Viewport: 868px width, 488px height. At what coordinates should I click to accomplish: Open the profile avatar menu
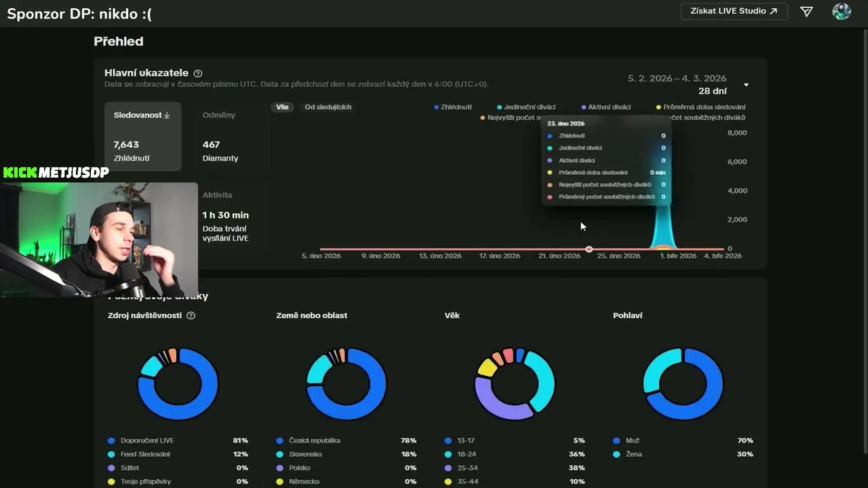tap(842, 12)
